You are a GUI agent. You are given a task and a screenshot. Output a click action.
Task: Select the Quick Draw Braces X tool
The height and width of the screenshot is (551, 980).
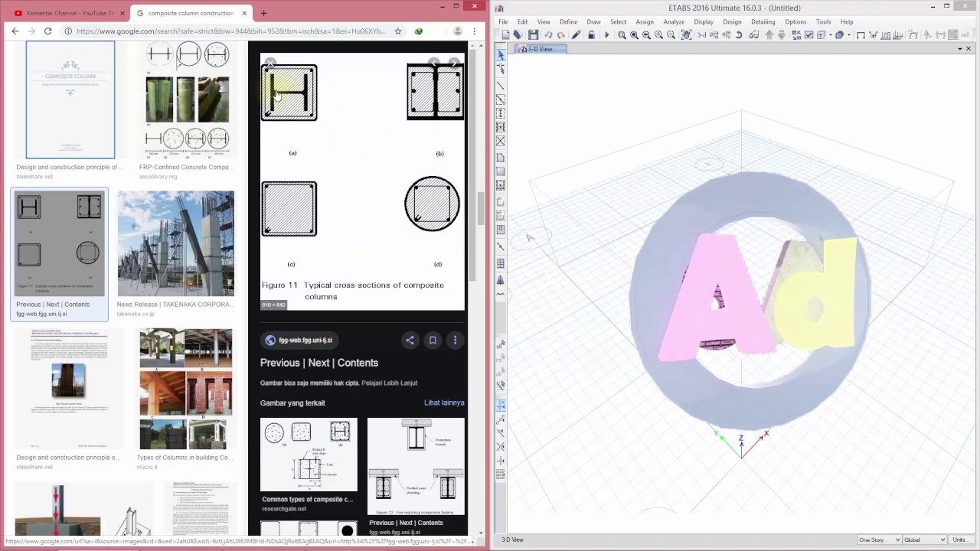[x=501, y=140]
